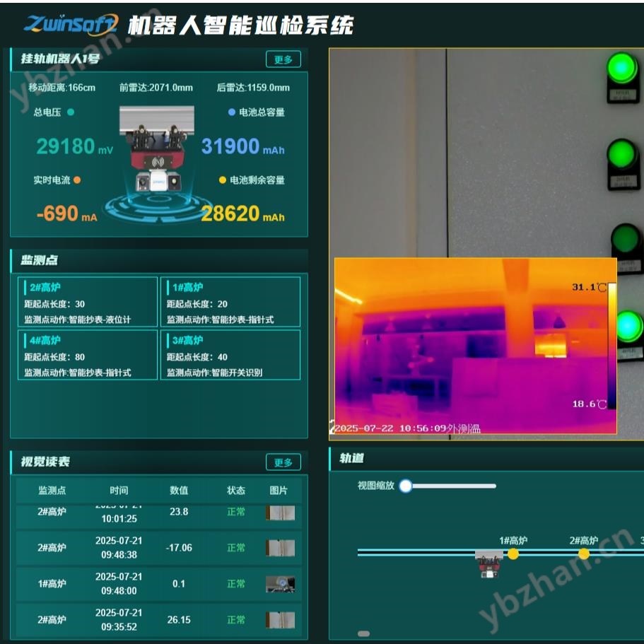Open the thumbnail for the 09:48:00 reading
644x644 pixels.
(280, 584)
